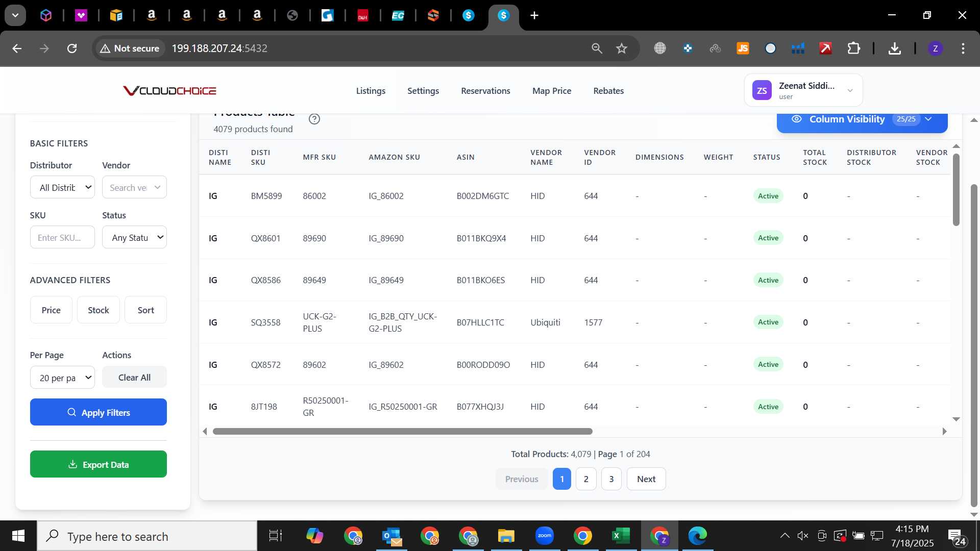Image resolution: width=980 pixels, height=551 pixels.
Task: Click the VENDOR NAME column header
Action: pyautogui.click(x=546, y=157)
